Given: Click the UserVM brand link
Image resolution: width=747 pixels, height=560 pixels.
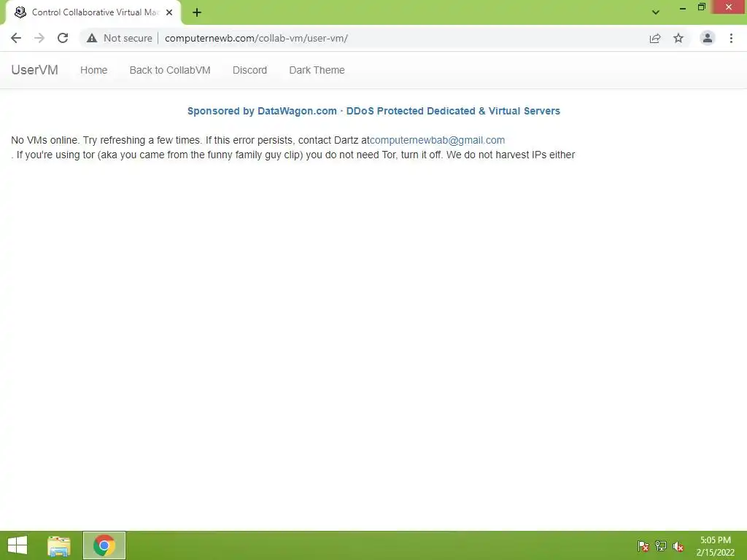Looking at the screenshot, I should 35,70.
